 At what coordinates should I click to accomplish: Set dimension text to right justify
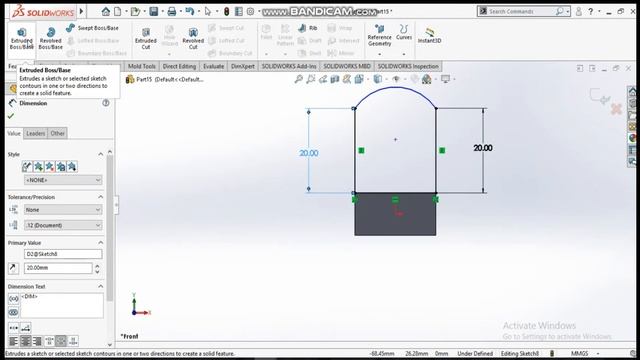pos(37,341)
